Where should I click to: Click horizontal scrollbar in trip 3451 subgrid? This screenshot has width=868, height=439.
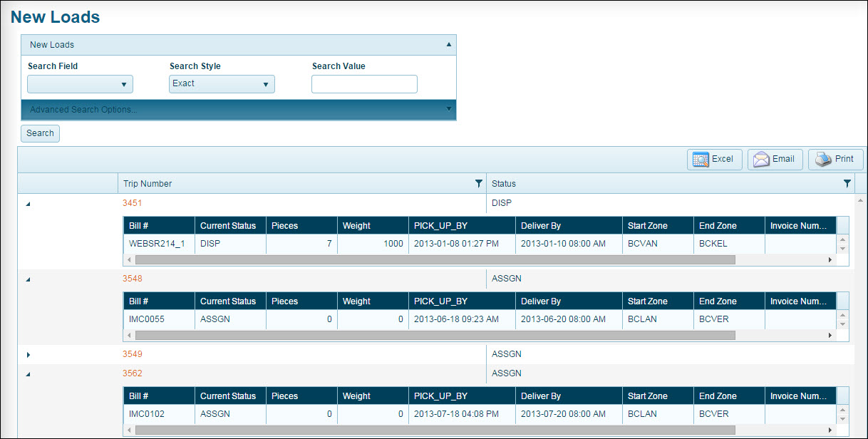click(435, 260)
